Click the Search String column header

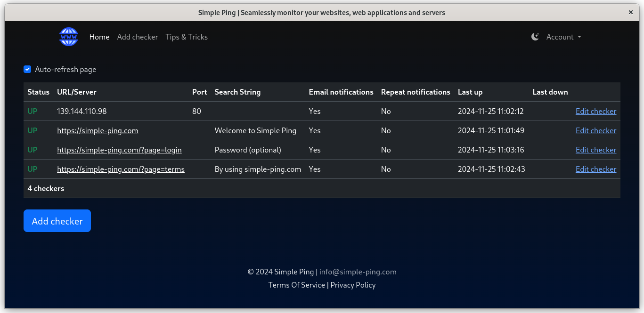pyautogui.click(x=237, y=92)
